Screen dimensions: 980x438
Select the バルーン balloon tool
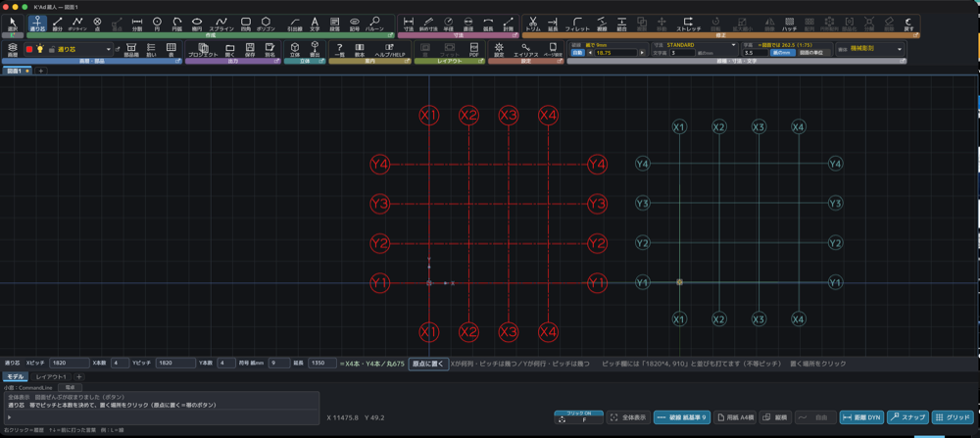(374, 24)
